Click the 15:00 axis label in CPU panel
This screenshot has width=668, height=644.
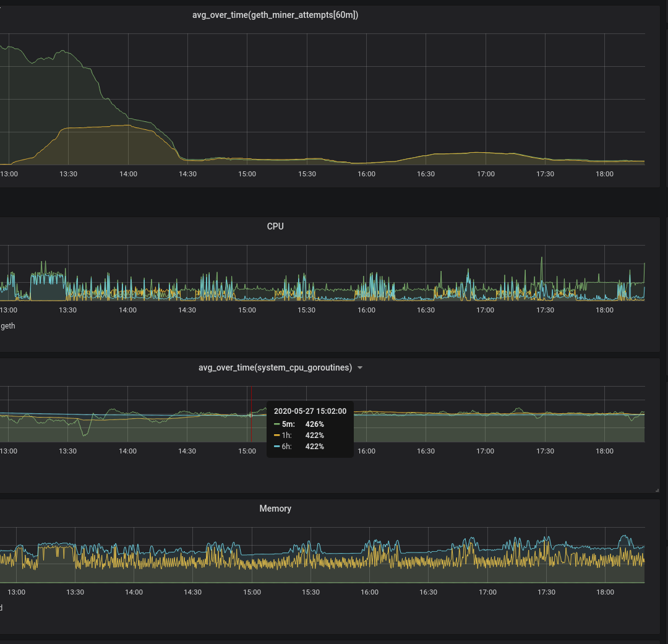tap(247, 310)
